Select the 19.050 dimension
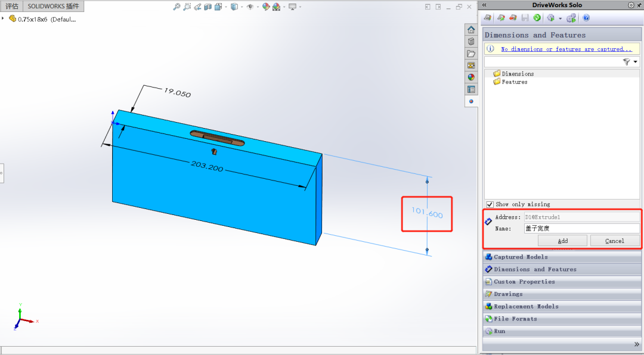 (x=177, y=93)
